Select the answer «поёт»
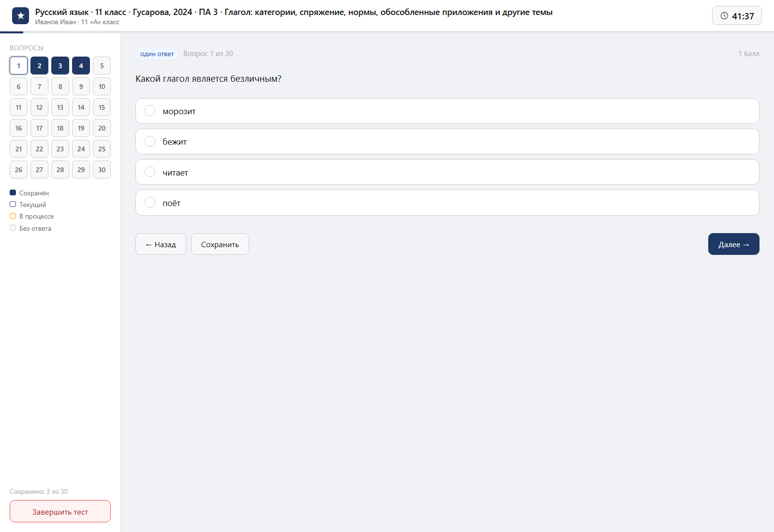774x532 pixels. (447, 203)
